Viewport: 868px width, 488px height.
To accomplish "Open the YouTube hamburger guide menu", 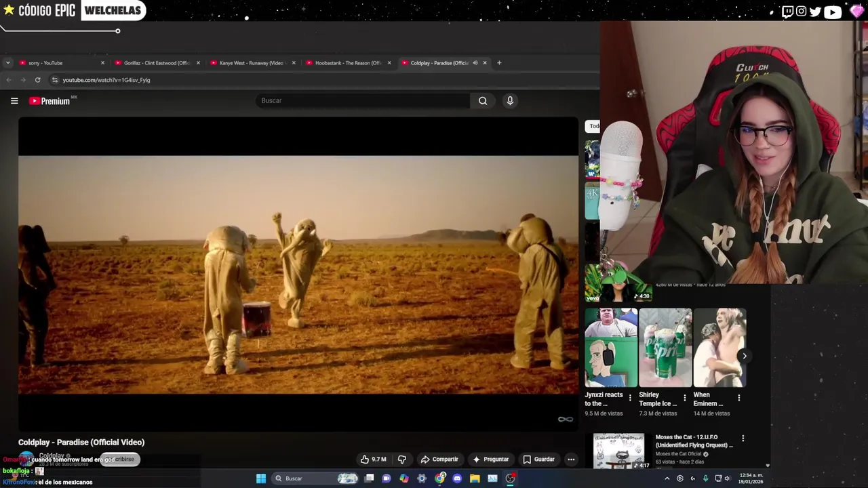I will click(14, 101).
